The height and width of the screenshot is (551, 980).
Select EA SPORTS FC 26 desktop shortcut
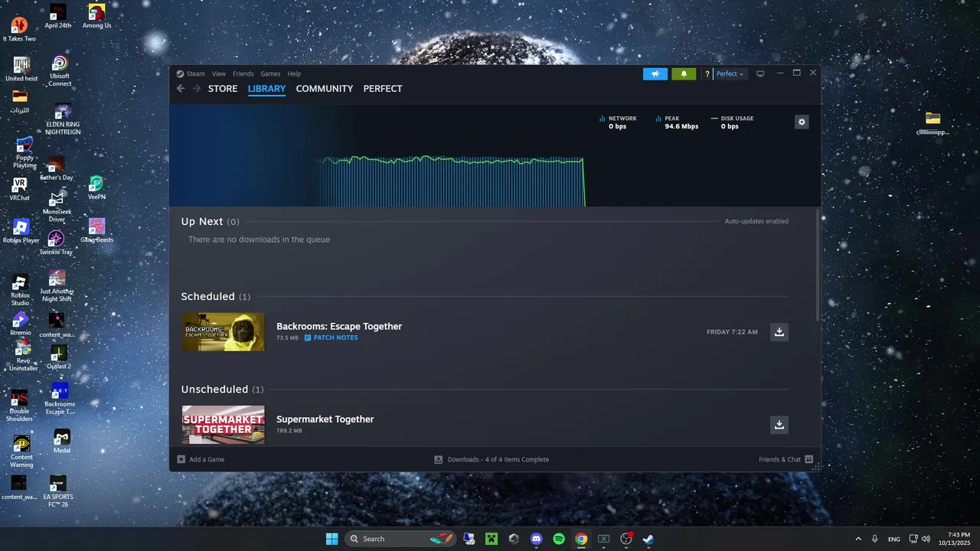(x=57, y=492)
